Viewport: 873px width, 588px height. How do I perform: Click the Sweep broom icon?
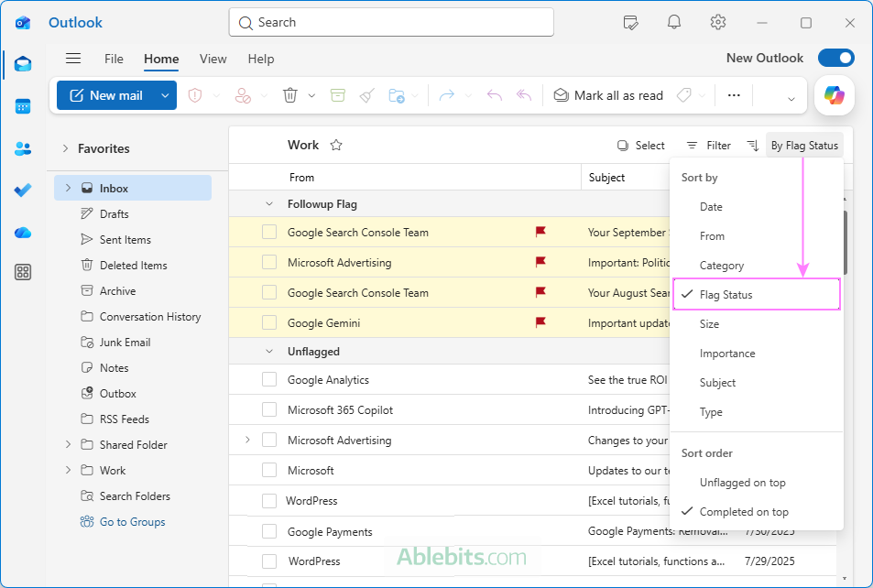(x=367, y=95)
